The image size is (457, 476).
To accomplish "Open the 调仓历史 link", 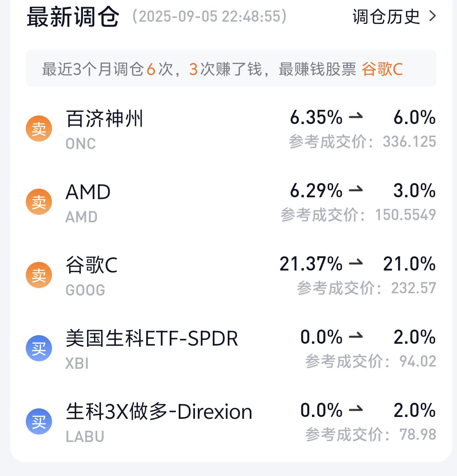I will tap(386, 17).
